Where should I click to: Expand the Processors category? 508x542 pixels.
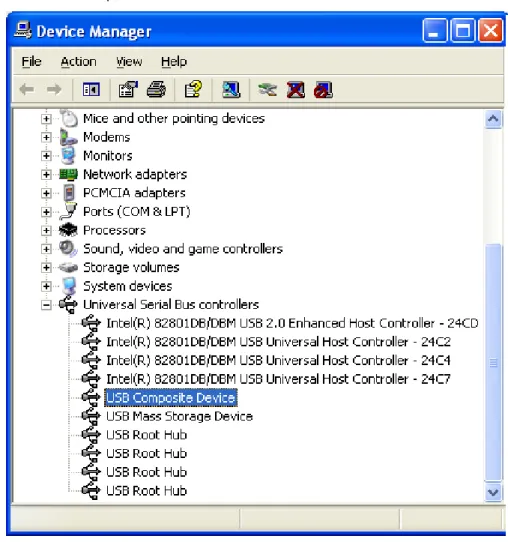(46, 230)
